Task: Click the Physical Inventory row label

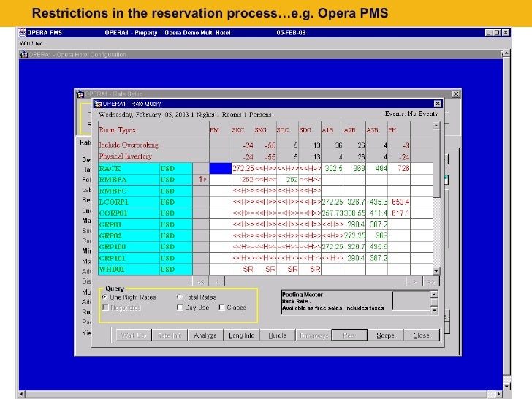Action: (x=126, y=156)
